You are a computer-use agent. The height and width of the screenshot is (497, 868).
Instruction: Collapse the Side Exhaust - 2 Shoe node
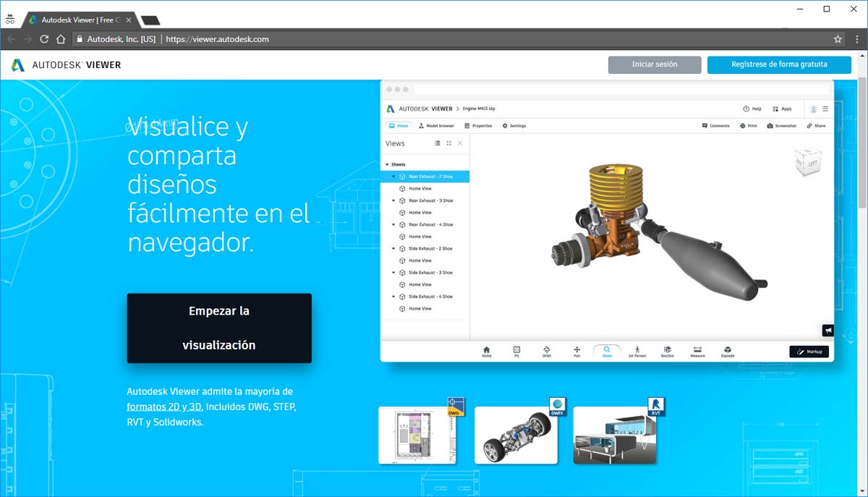(393, 248)
